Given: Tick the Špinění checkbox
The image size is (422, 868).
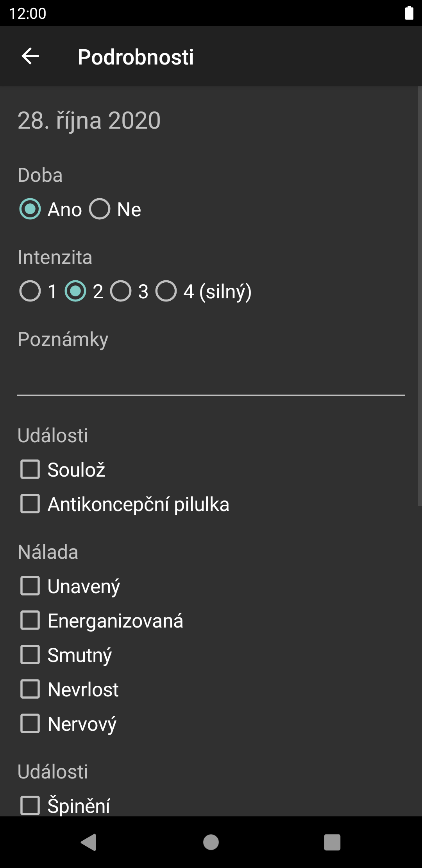Looking at the screenshot, I should point(30,805).
